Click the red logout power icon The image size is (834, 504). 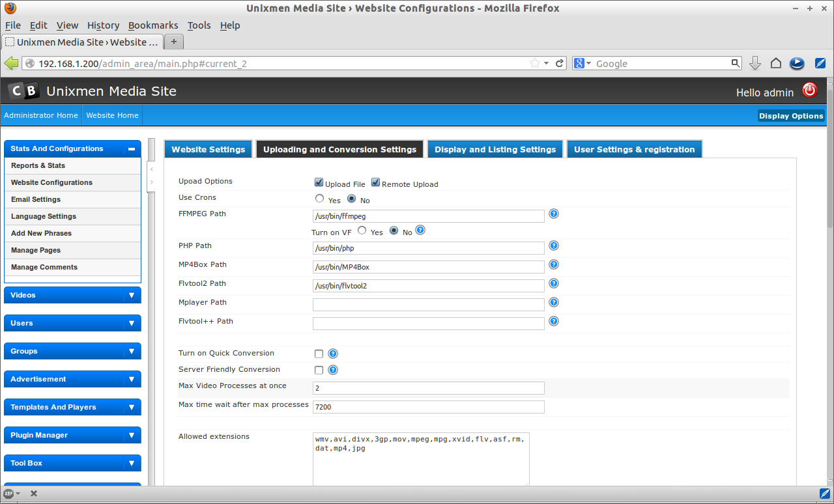[x=809, y=91]
